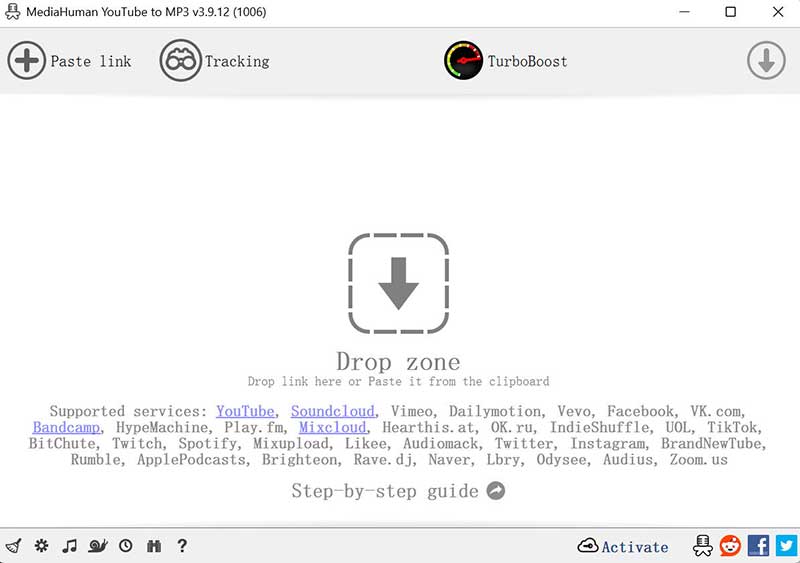Click the small binoculars icon in status bar

pos(154,546)
